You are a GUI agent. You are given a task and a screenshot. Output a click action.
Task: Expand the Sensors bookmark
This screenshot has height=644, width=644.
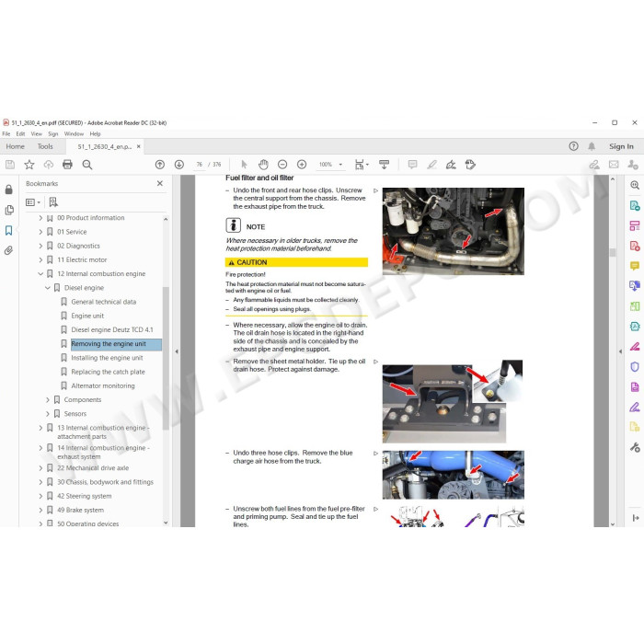(47, 414)
